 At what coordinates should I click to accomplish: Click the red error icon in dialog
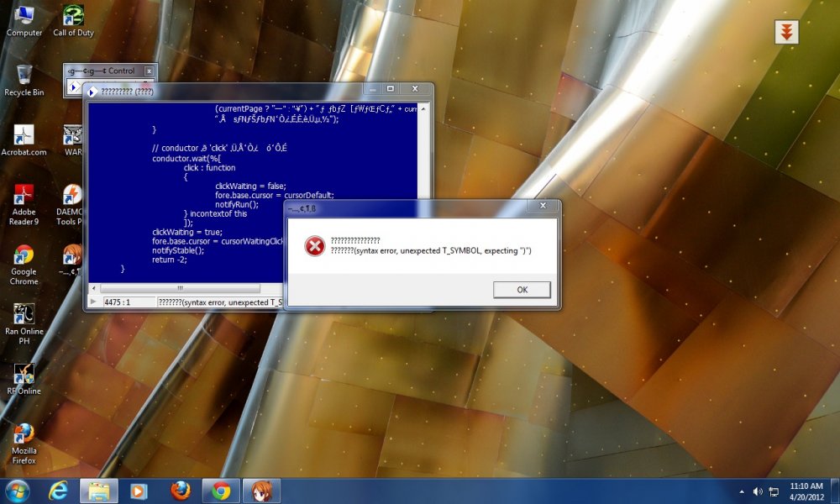[x=314, y=246]
